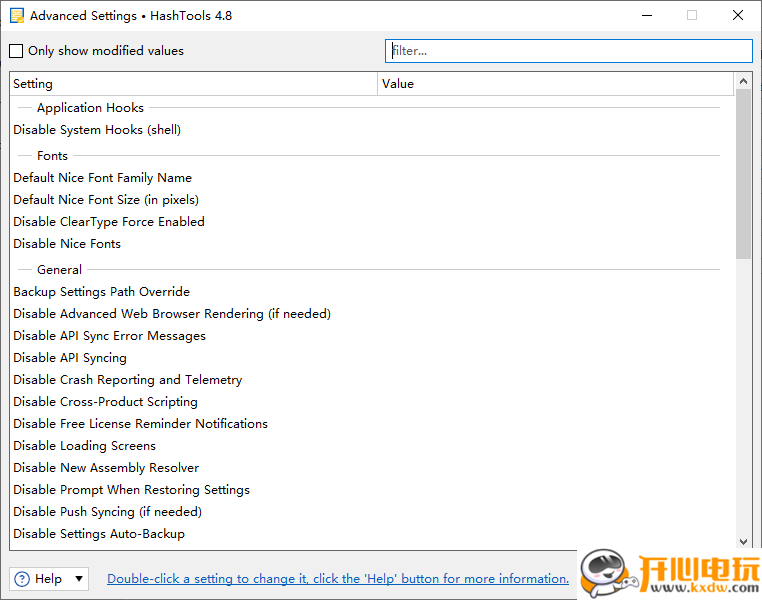Open the double-click a setting help link

pyautogui.click(x=338, y=579)
